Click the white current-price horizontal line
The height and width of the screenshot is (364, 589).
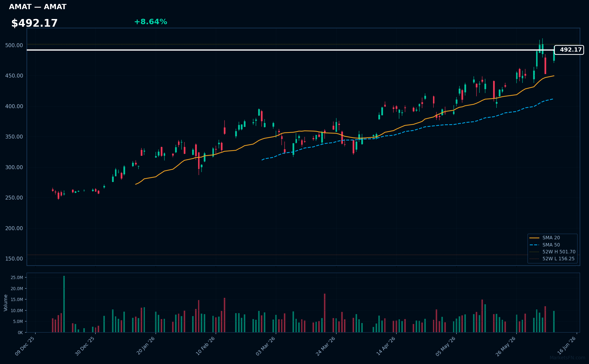click(290, 50)
